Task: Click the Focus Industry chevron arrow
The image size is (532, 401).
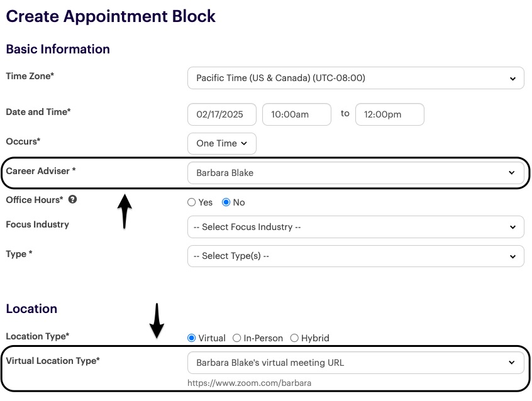Action: [513, 227]
